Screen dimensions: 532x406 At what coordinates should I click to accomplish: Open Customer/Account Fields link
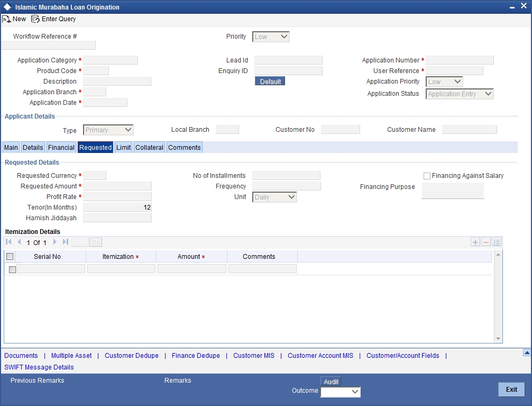[403, 356]
